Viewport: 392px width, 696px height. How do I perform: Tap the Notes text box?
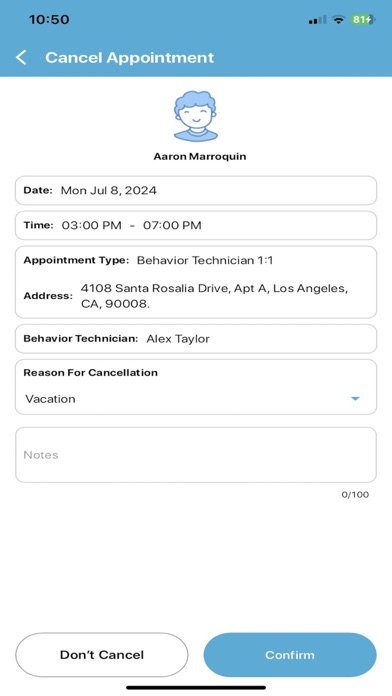(x=196, y=455)
